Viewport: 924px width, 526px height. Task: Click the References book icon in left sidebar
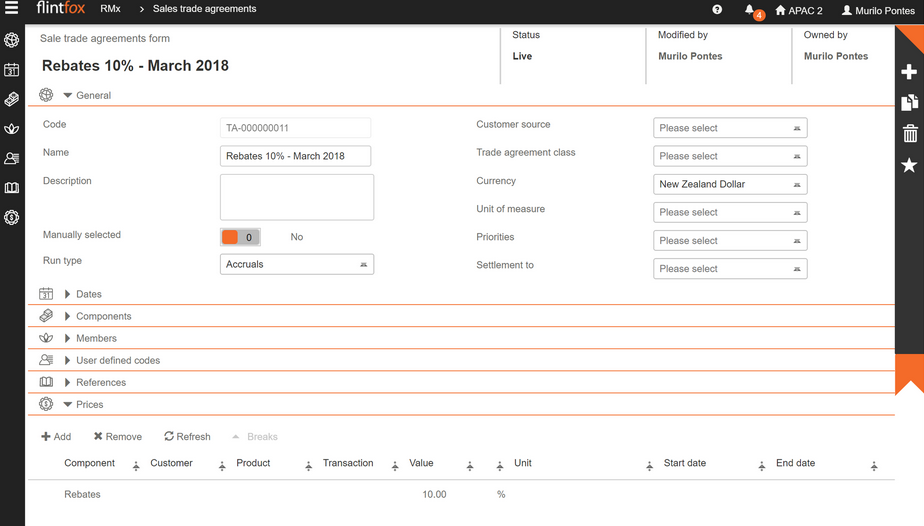pos(11,187)
